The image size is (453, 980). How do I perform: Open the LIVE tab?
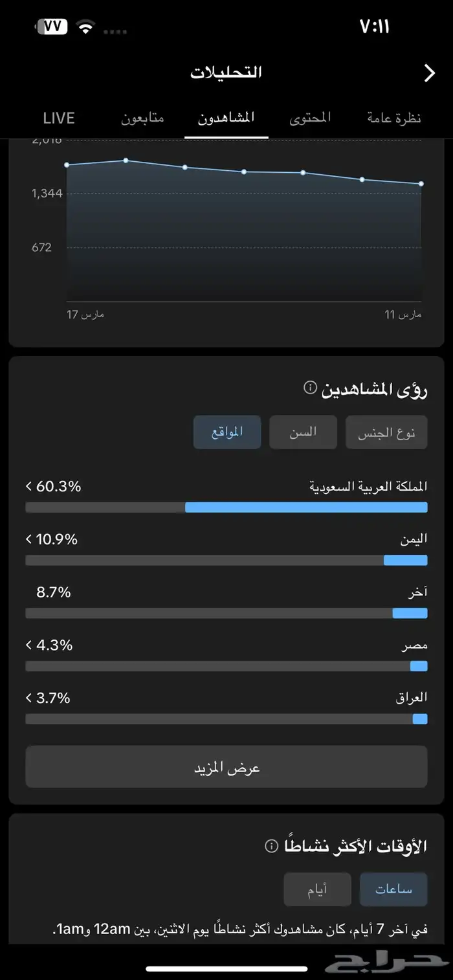[x=59, y=118]
